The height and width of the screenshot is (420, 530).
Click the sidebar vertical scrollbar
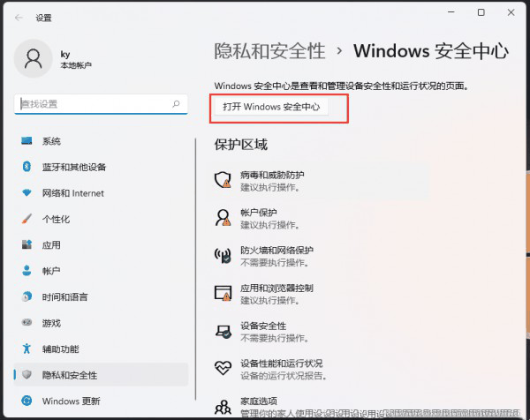point(195,269)
